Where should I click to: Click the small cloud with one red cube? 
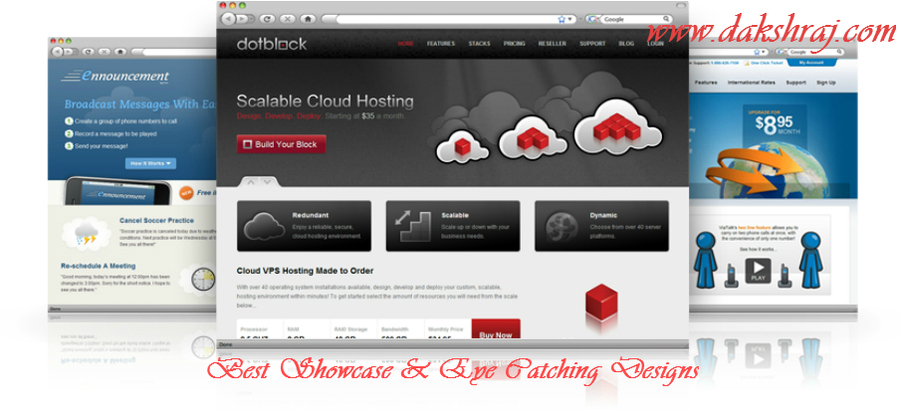click(x=463, y=146)
